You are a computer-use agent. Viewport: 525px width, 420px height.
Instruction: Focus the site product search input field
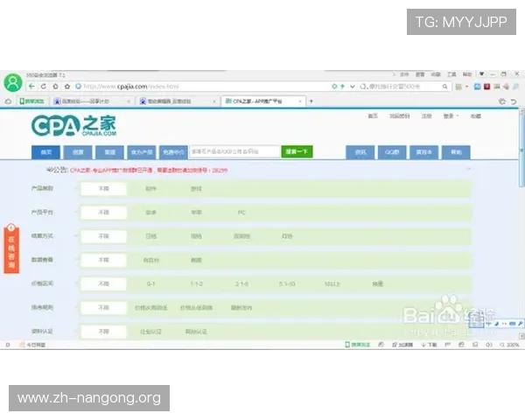(234, 151)
